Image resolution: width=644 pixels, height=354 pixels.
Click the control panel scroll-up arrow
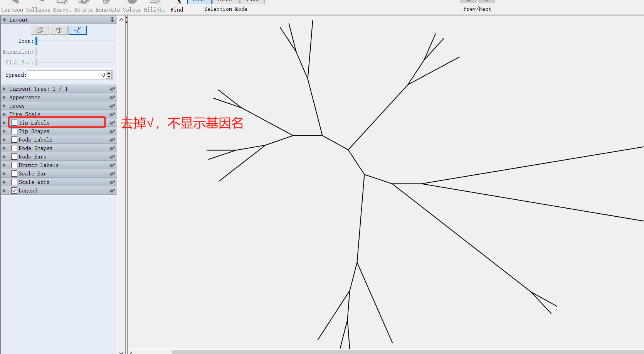[121, 20]
